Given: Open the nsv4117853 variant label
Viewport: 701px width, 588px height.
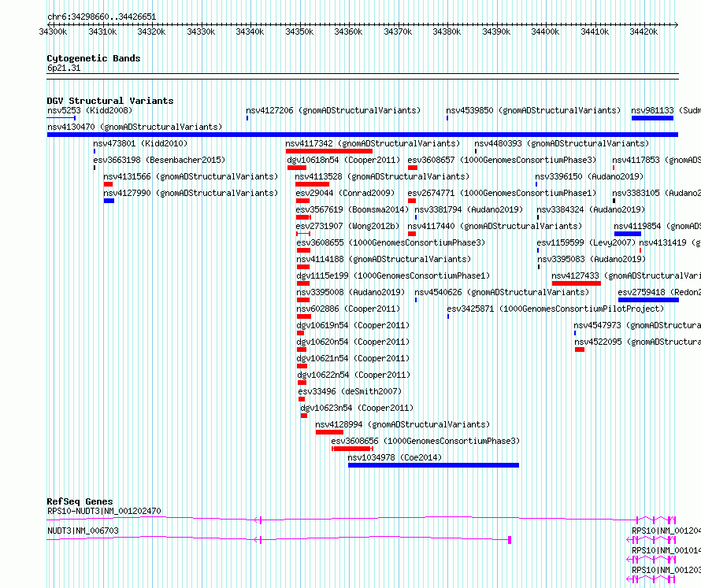Looking at the screenshot, I should tap(656, 160).
